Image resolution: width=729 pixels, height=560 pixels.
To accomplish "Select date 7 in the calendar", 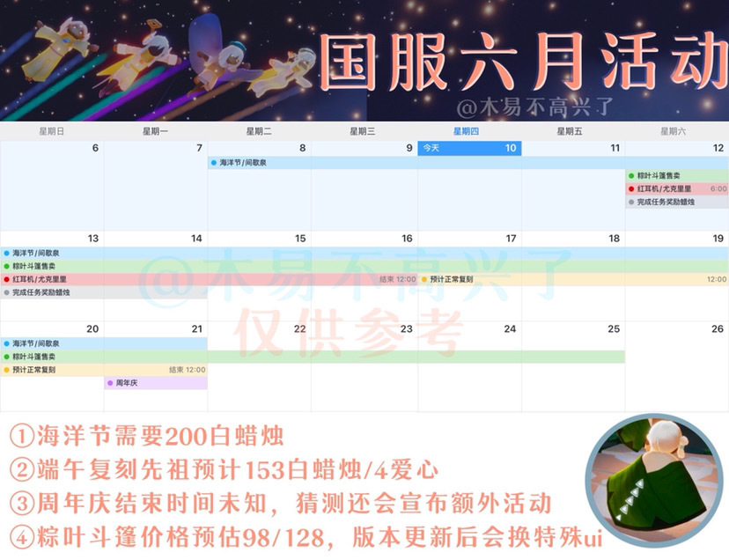I will (200, 148).
